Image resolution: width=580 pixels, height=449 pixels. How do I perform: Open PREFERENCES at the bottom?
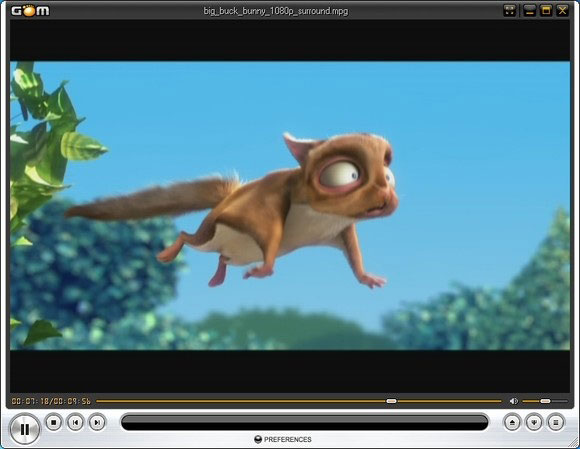tap(283, 439)
